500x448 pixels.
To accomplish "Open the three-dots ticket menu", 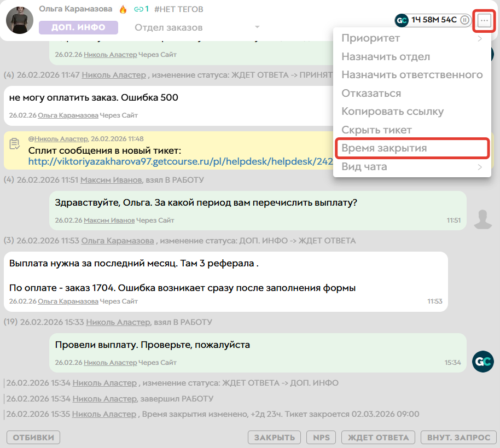I will (x=484, y=21).
